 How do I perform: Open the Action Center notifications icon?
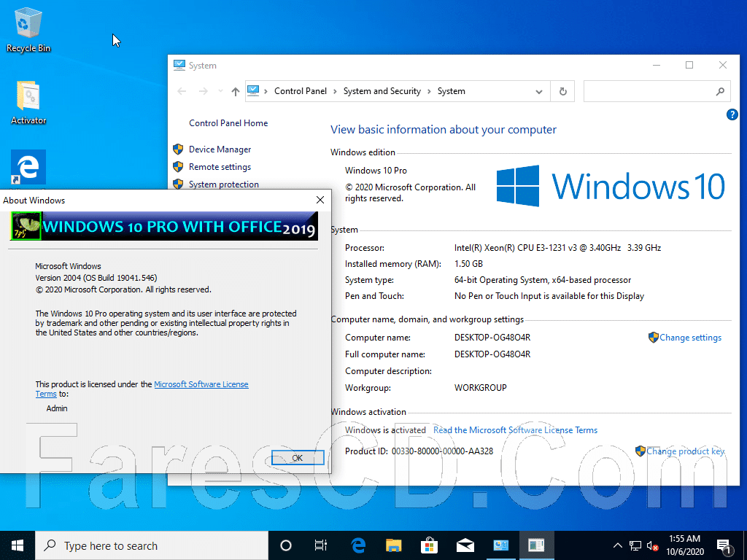click(724, 547)
